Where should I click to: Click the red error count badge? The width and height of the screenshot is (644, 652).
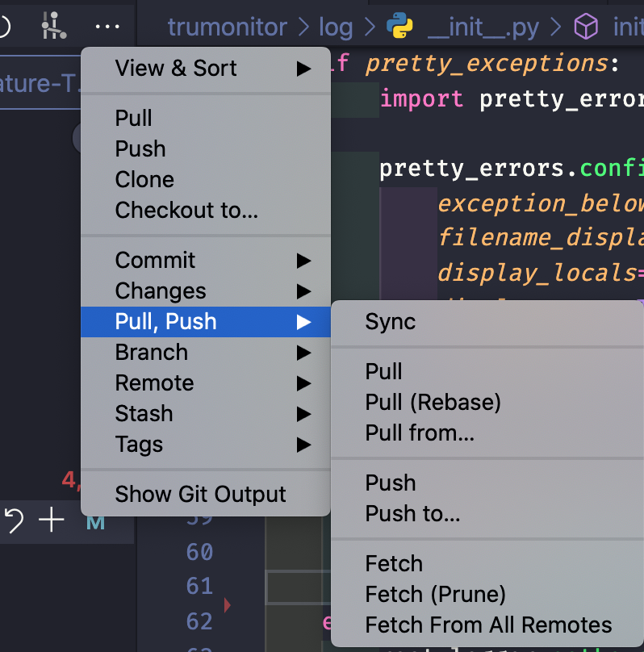click(x=69, y=479)
